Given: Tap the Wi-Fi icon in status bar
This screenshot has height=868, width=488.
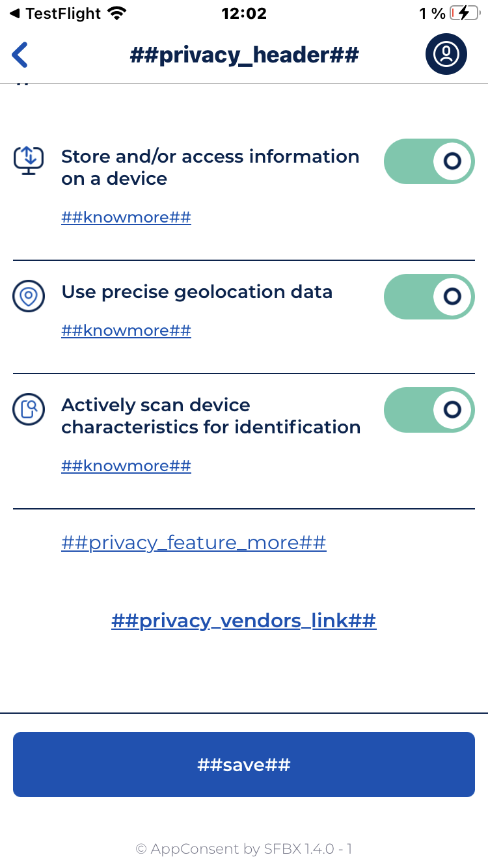Looking at the screenshot, I should [118, 14].
